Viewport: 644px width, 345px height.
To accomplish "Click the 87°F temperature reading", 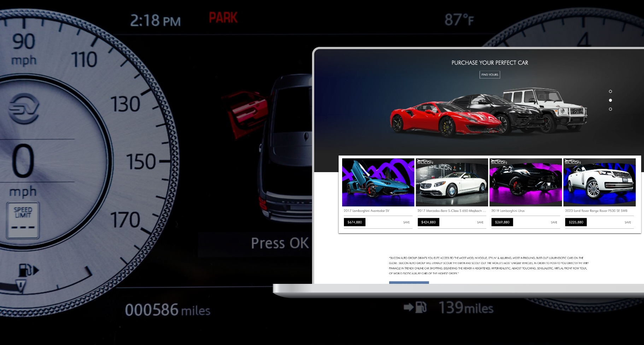I will [x=459, y=20].
